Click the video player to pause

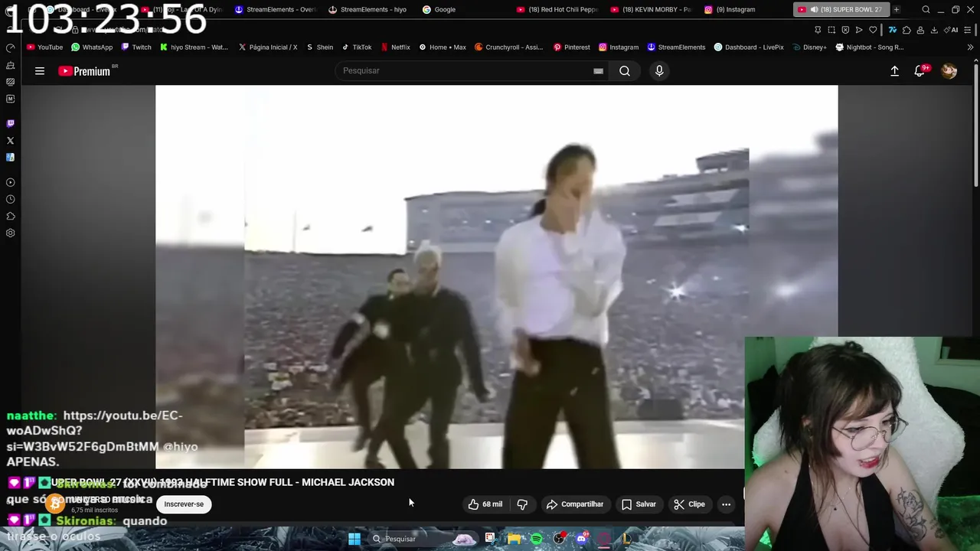(496, 276)
